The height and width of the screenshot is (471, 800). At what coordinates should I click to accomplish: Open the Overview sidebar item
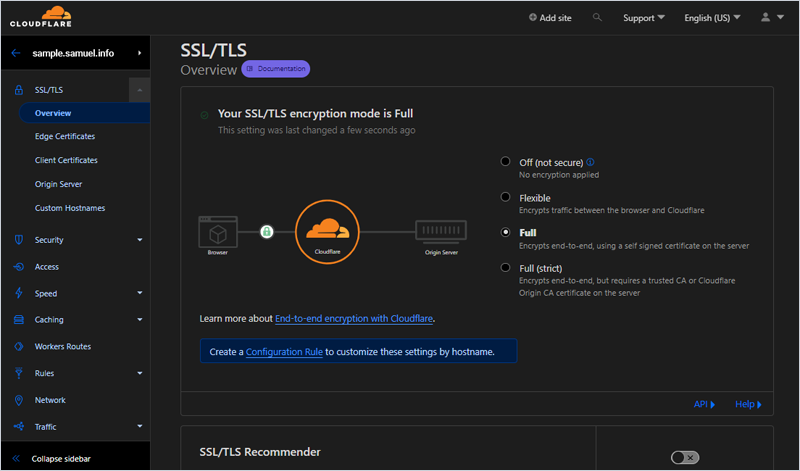click(85, 113)
